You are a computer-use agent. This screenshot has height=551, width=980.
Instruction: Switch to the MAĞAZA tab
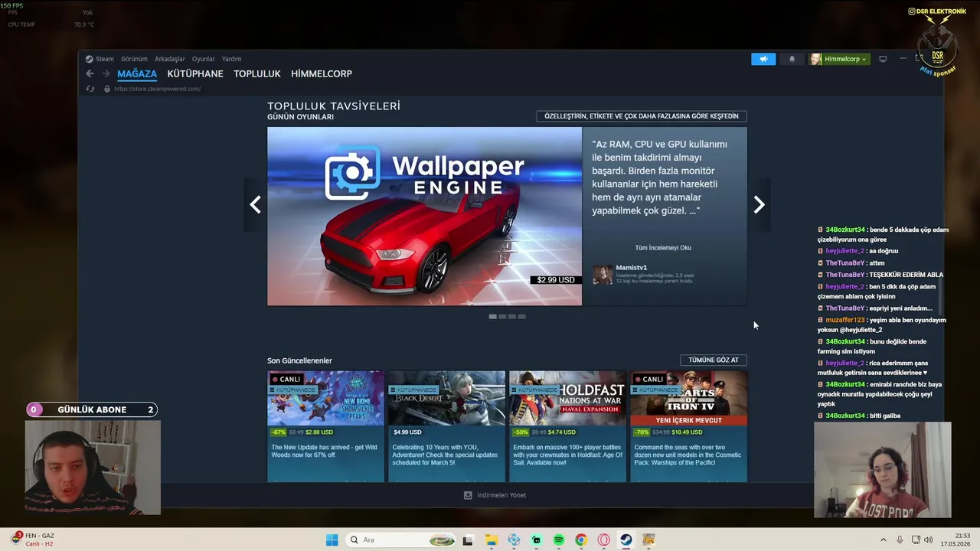(x=137, y=73)
